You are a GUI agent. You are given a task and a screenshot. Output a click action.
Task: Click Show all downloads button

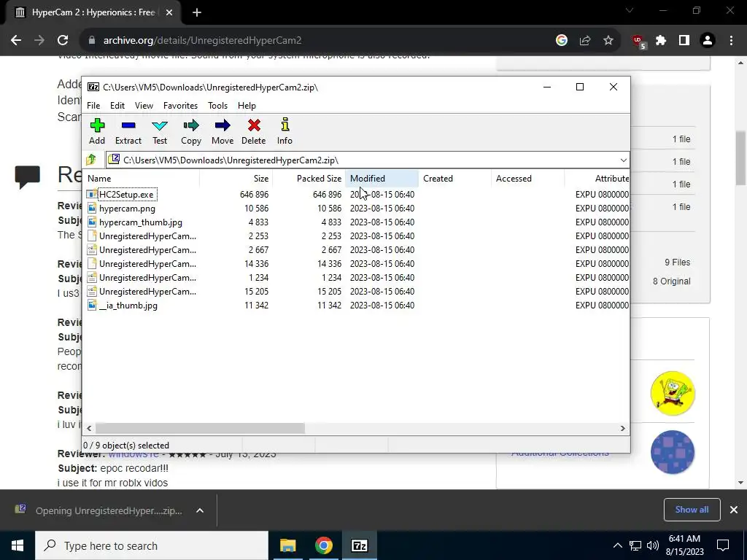point(692,510)
